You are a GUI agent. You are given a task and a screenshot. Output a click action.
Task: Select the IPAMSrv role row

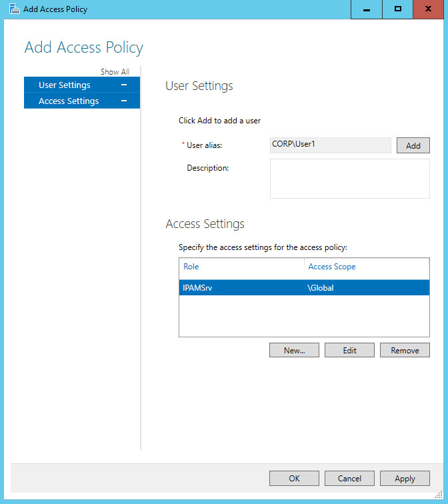(x=304, y=288)
